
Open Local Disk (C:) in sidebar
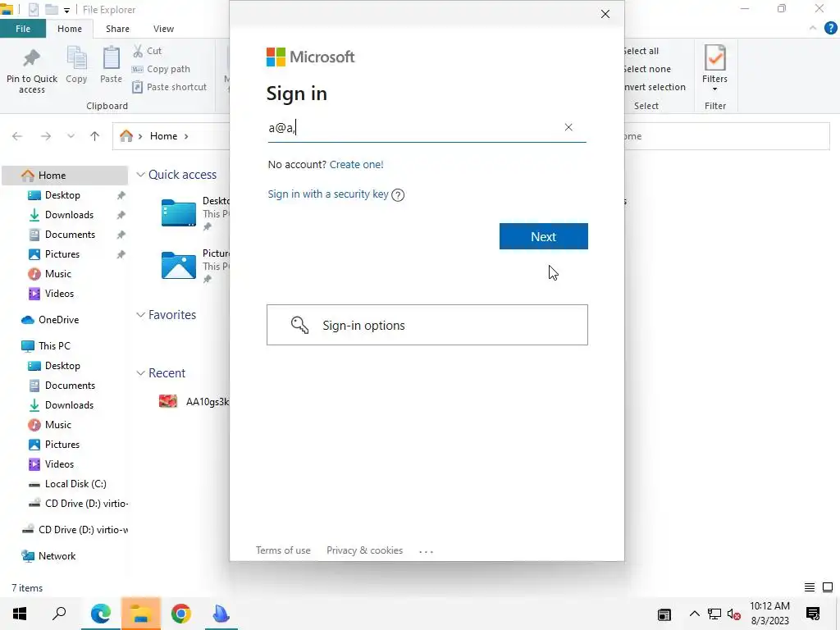click(75, 484)
